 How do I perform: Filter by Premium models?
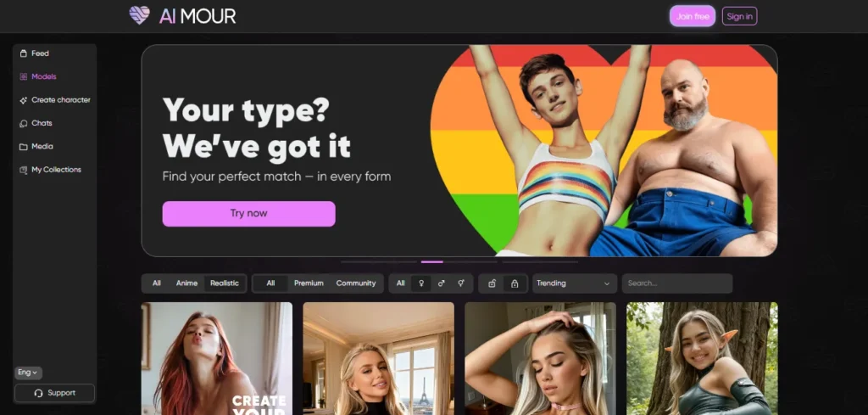point(309,283)
